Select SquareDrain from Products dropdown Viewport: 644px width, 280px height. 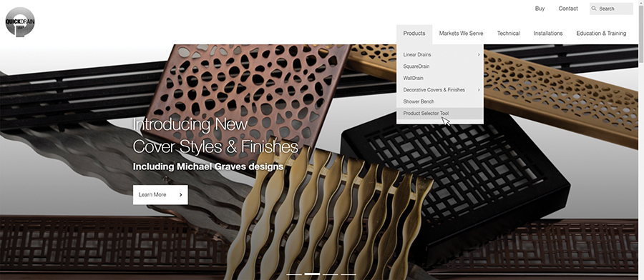tap(440, 66)
